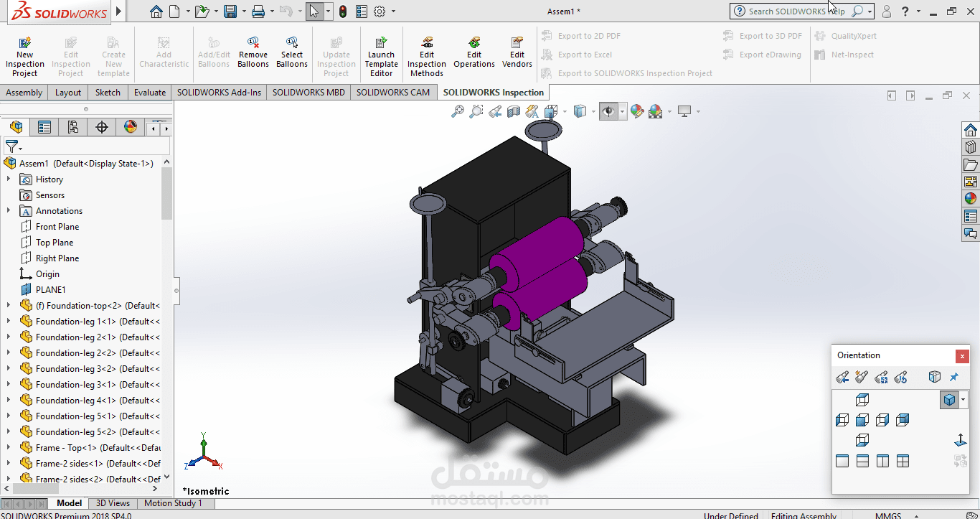Open ConfigurationManager tab icon
Viewport: 980px width, 519px height.
pyautogui.click(x=73, y=127)
